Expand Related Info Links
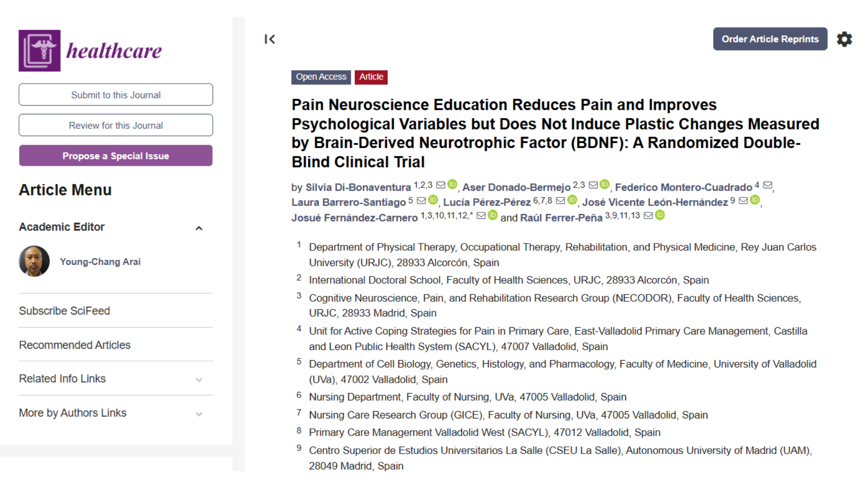Image resolution: width=868 pixels, height=488 pixels. pyautogui.click(x=198, y=380)
